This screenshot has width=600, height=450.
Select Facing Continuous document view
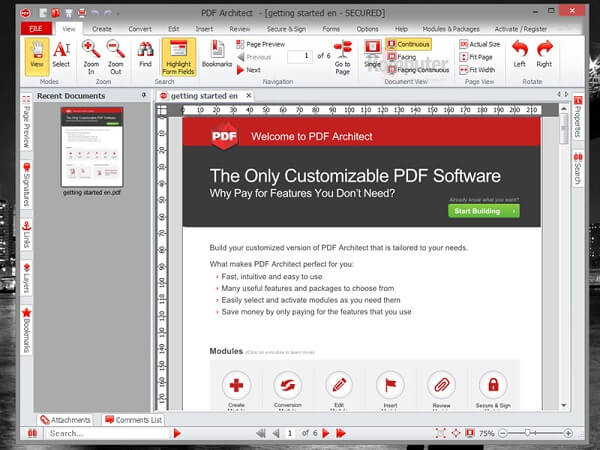click(x=418, y=70)
